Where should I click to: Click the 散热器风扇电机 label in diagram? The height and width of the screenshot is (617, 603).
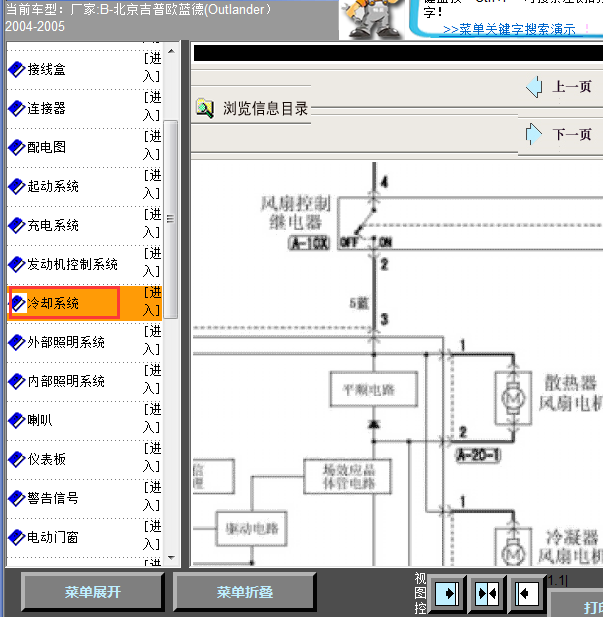tap(573, 393)
